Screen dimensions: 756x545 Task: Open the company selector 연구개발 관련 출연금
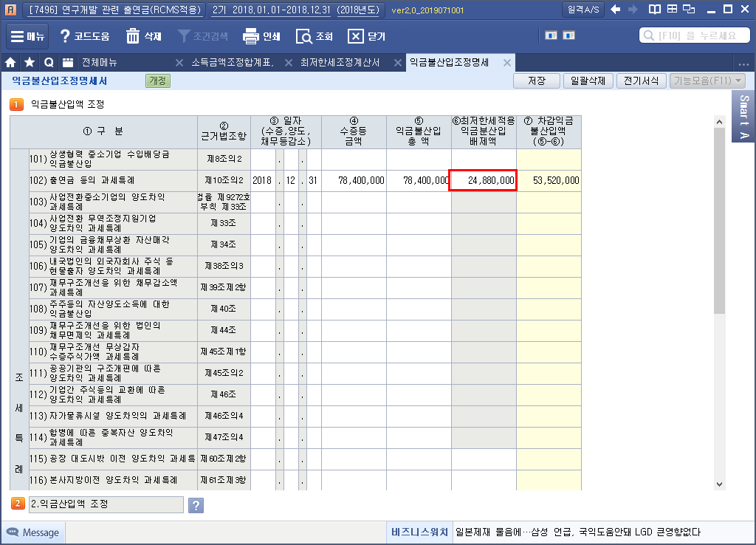pyautogui.click(x=113, y=10)
